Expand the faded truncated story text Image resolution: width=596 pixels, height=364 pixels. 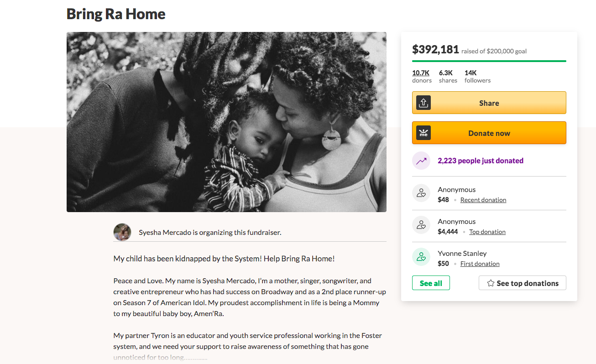[x=160, y=358]
